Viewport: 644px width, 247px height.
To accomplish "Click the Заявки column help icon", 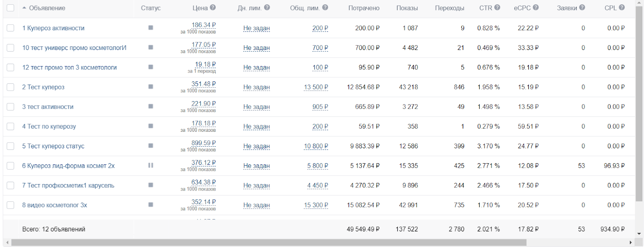I will 582,8.
